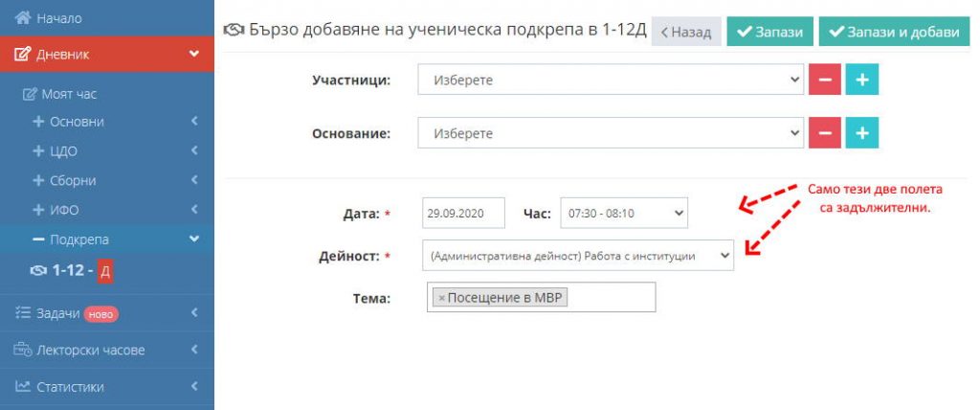Image resolution: width=980 pixels, height=410 pixels.
Task: Add an Основание row with blue plus
Action: (x=862, y=133)
